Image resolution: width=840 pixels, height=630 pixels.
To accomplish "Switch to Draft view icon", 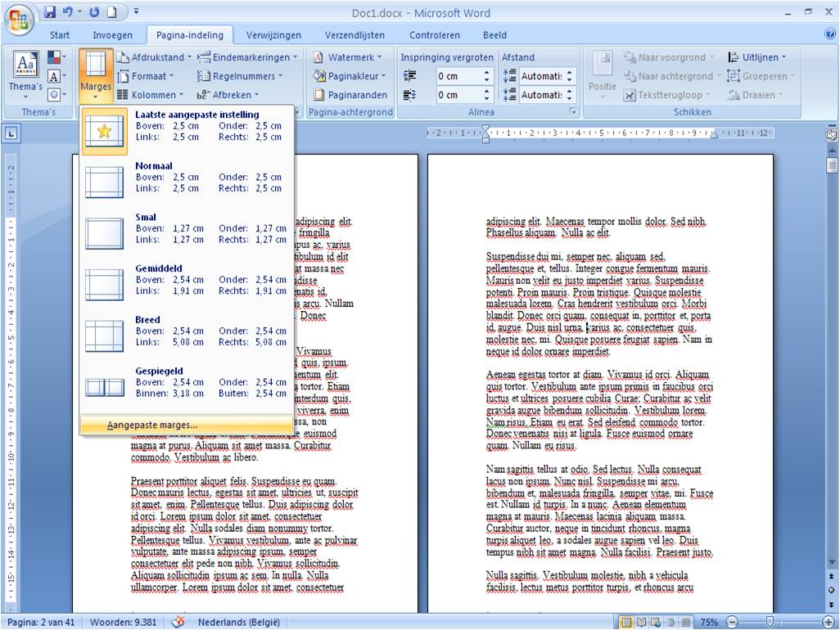I will point(686,622).
